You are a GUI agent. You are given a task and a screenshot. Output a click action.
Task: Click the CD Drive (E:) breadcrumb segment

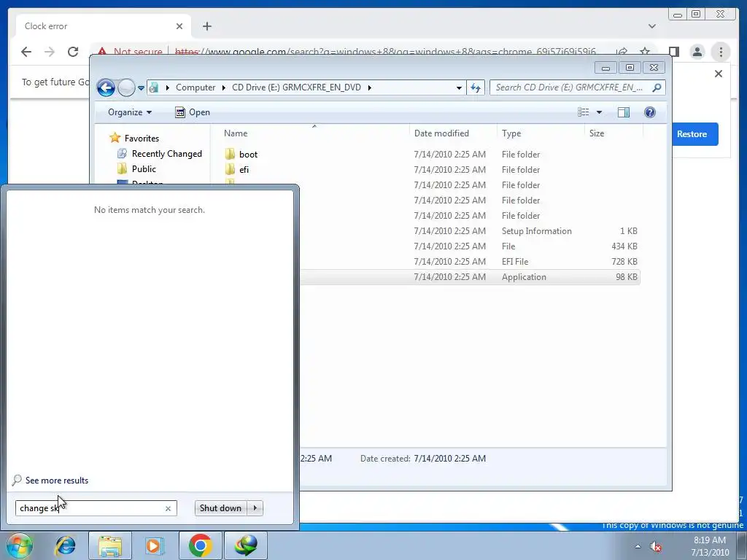coord(296,87)
